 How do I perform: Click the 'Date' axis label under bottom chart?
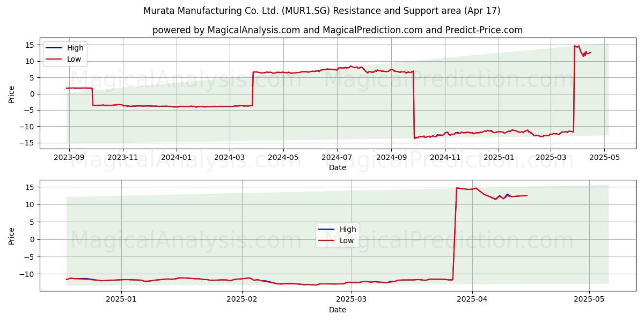coord(338,310)
